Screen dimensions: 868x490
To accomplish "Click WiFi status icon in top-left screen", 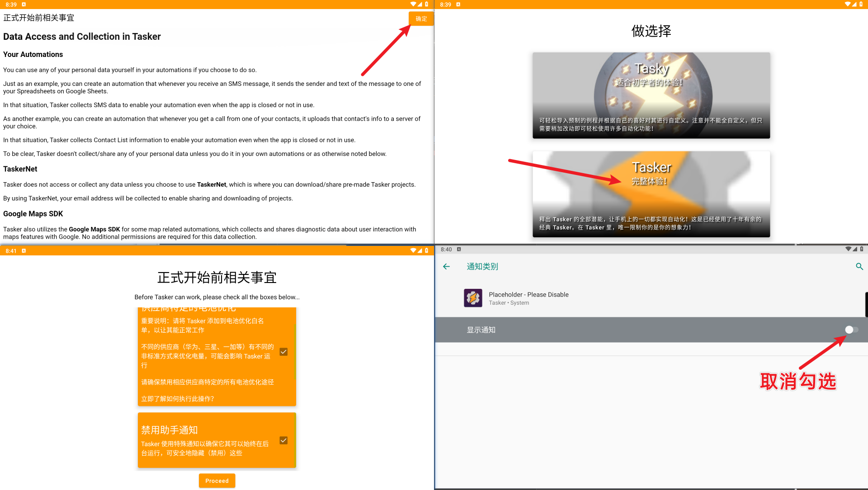I will pyautogui.click(x=413, y=4).
